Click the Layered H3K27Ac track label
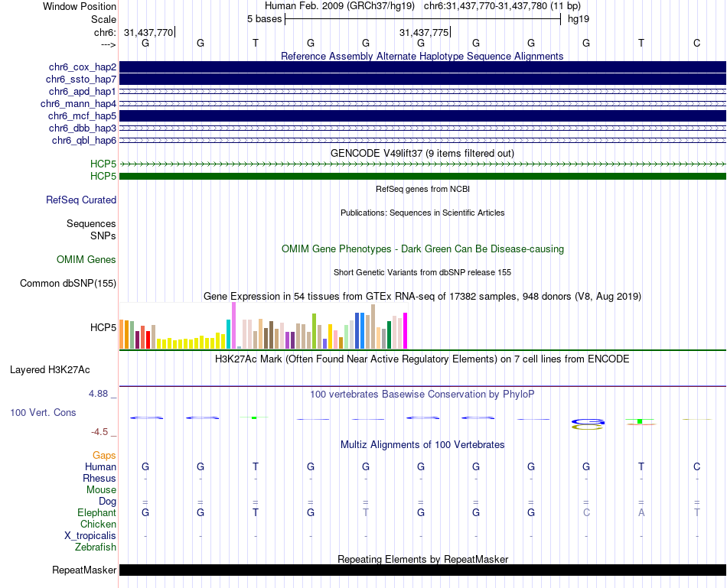 pyautogui.click(x=50, y=370)
